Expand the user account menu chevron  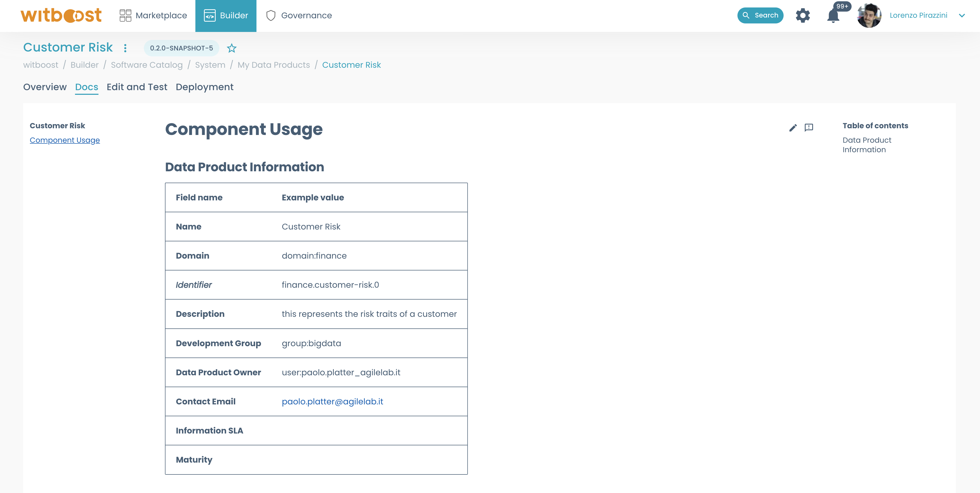pyautogui.click(x=962, y=16)
